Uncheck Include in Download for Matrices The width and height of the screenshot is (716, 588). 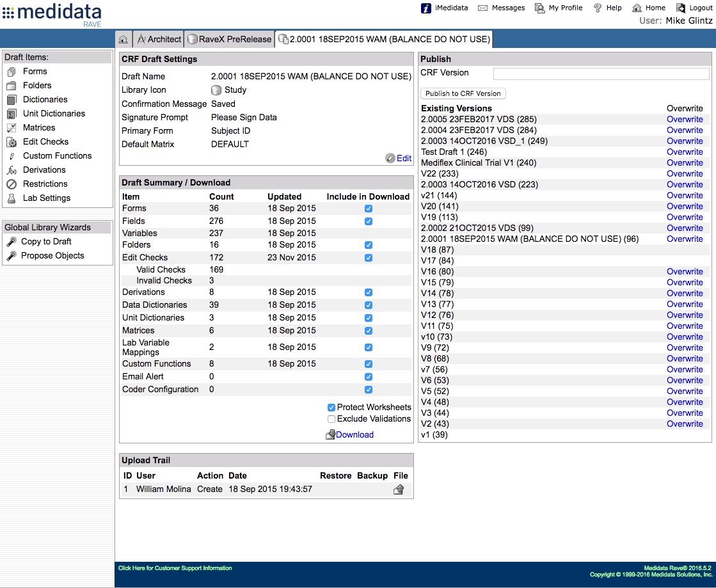pos(369,331)
